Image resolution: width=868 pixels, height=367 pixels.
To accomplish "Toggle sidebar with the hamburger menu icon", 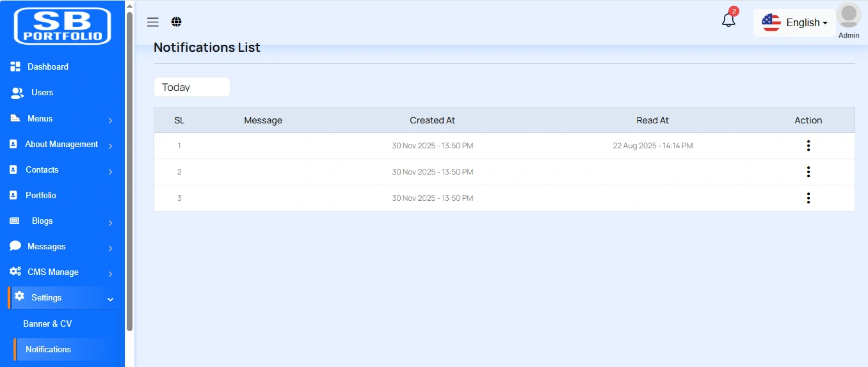I will [153, 22].
